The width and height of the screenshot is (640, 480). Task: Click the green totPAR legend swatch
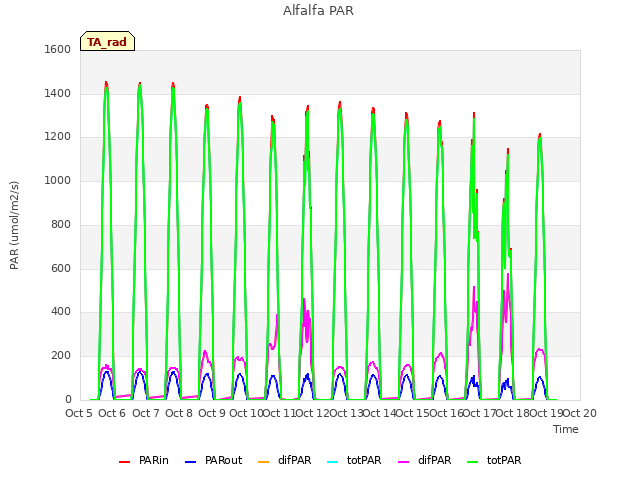coord(472,462)
